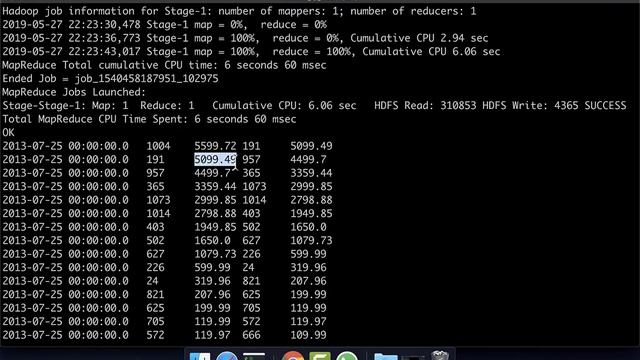The image size is (640, 360).
Task: Open the blue folder stack in Dock
Action: pos(386,357)
